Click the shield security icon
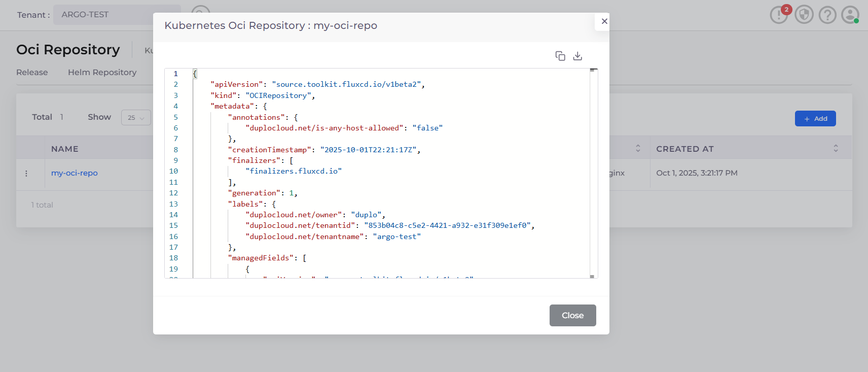Screen dimensions: 868x372 click(804, 15)
